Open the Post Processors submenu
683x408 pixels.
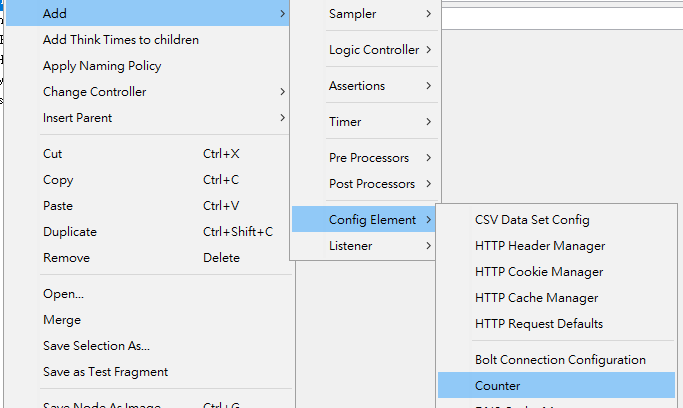tap(371, 184)
